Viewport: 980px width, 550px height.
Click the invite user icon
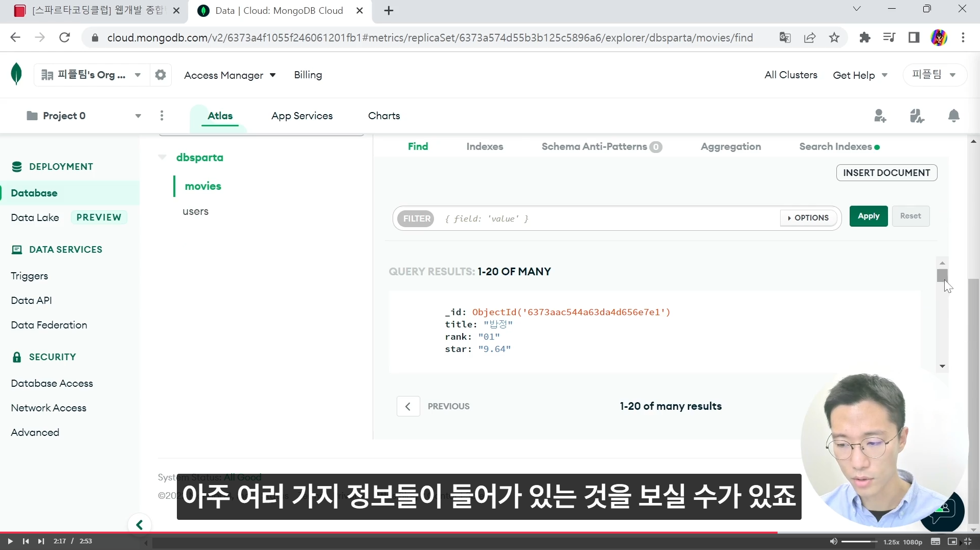coord(880,116)
